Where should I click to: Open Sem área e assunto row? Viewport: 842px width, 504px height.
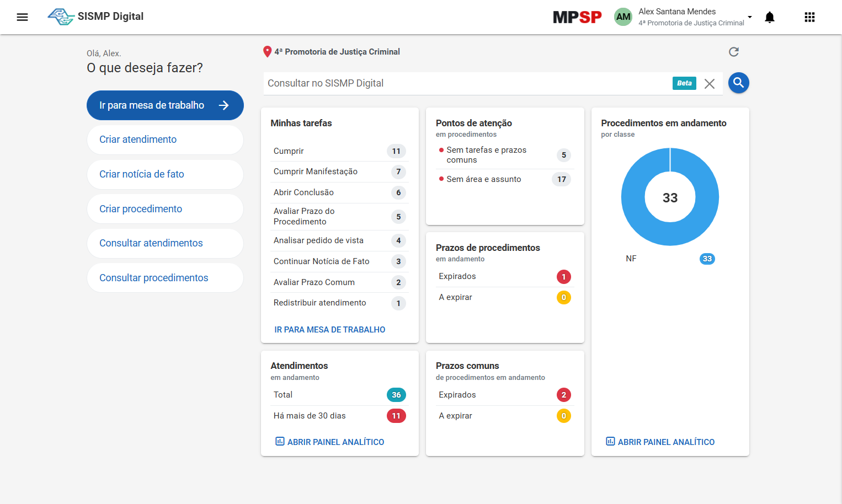pos(505,179)
